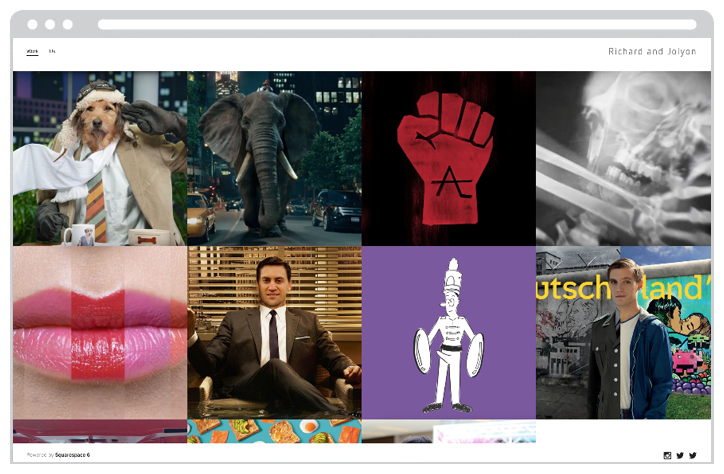Open the pink and red lips thumbnail
Screen dimensions: 724x474
pyautogui.click(x=100, y=333)
